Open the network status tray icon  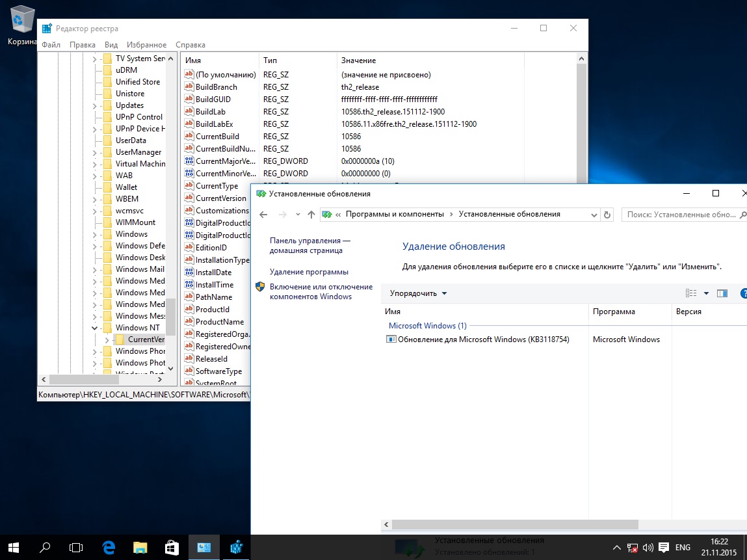632,548
